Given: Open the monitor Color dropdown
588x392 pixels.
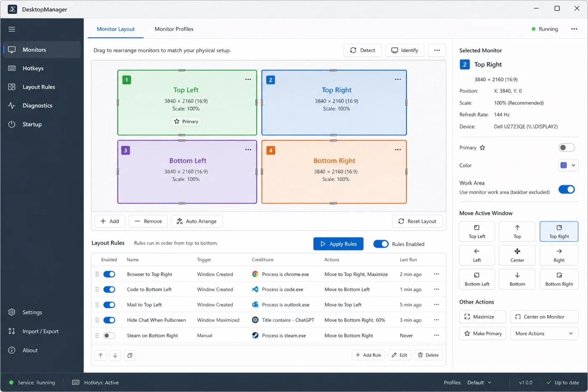Looking at the screenshot, I should (x=568, y=165).
